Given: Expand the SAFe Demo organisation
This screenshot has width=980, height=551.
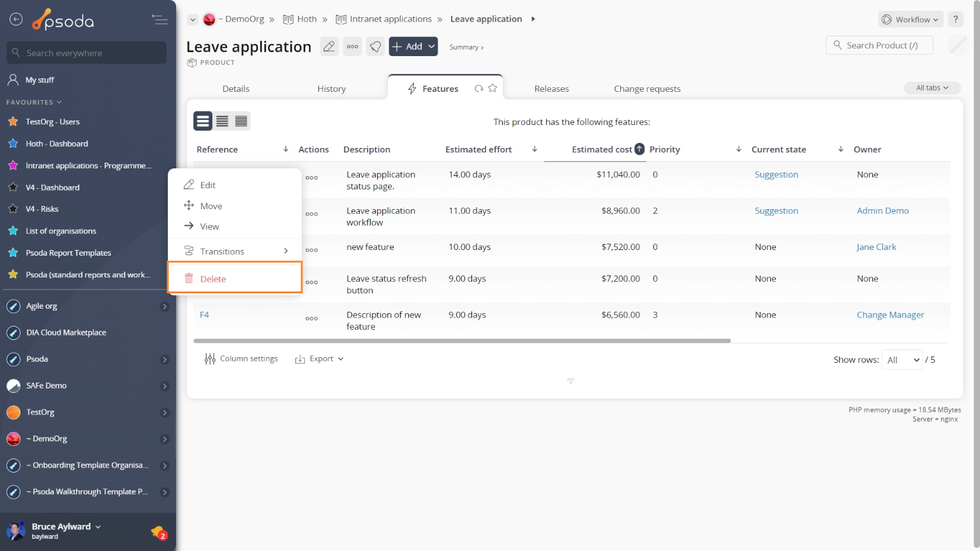Looking at the screenshot, I should point(165,386).
